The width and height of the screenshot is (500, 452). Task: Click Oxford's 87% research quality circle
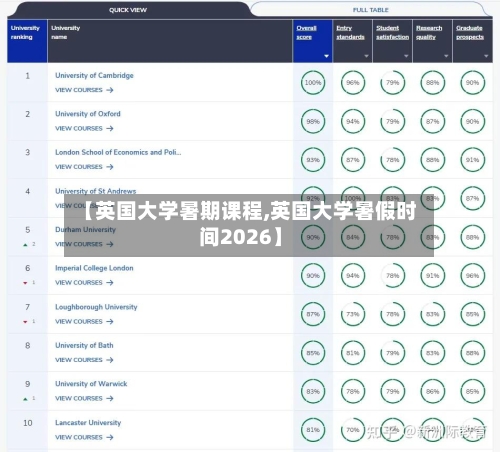432,121
